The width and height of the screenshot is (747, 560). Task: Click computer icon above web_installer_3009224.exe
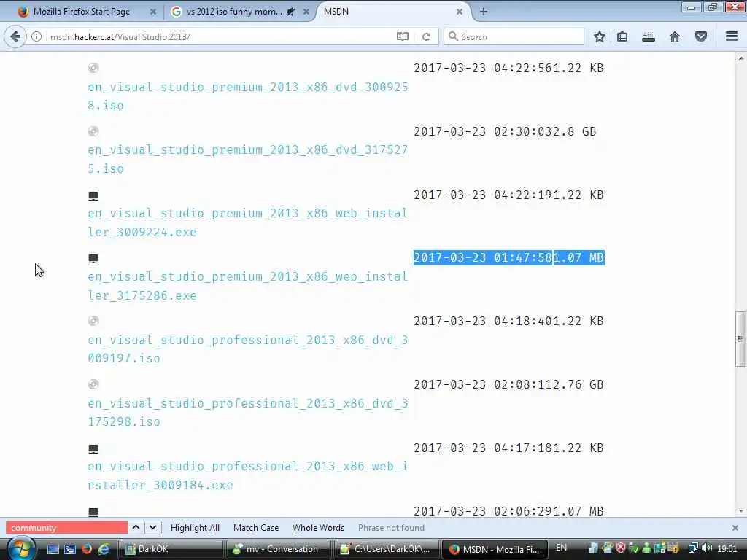coord(93,195)
